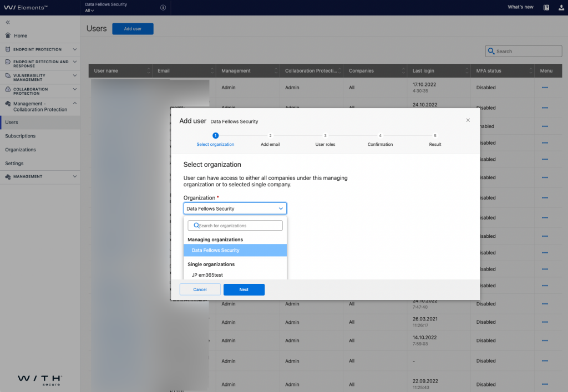This screenshot has height=392, width=568.
Task: Choose JP em365test single organization
Action: click(207, 274)
